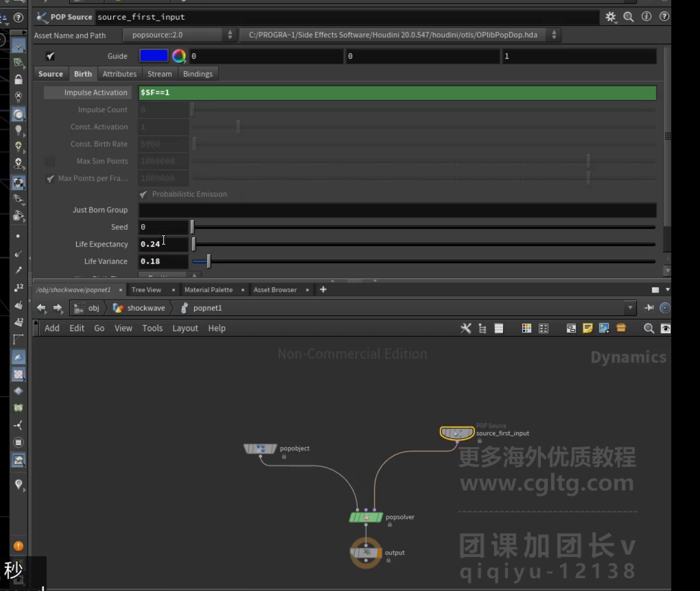Click the blue Guide color swatch
The height and width of the screenshot is (591, 700).
pyautogui.click(x=154, y=56)
